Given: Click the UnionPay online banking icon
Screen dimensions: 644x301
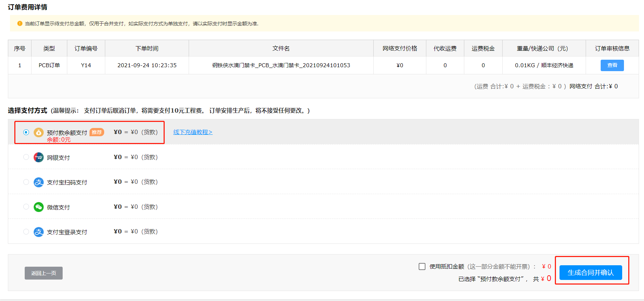Looking at the screenshot, I should (x=39, y=157).
